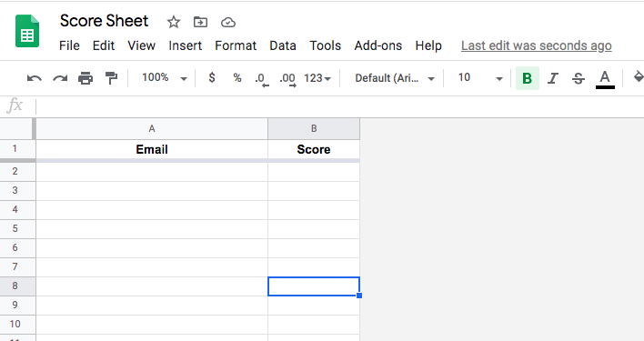
Task: Print the spreadsheet via printer icon
Action: point(86,77)
